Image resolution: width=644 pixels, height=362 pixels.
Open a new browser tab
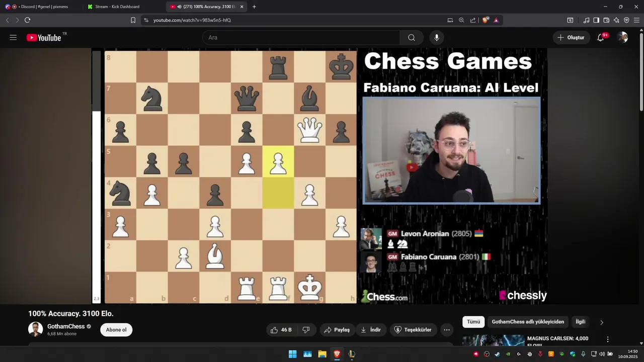pos(254,7)
